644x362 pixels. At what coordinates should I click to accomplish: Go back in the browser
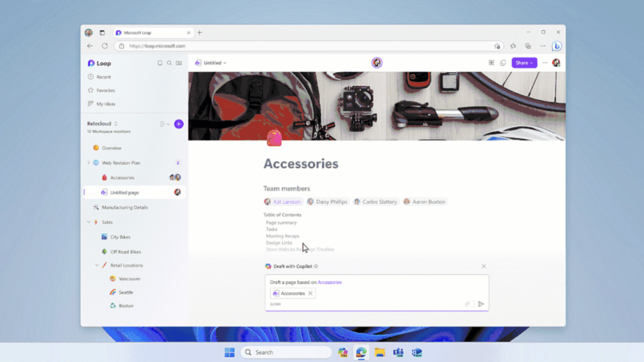click(x=90, y=46)
